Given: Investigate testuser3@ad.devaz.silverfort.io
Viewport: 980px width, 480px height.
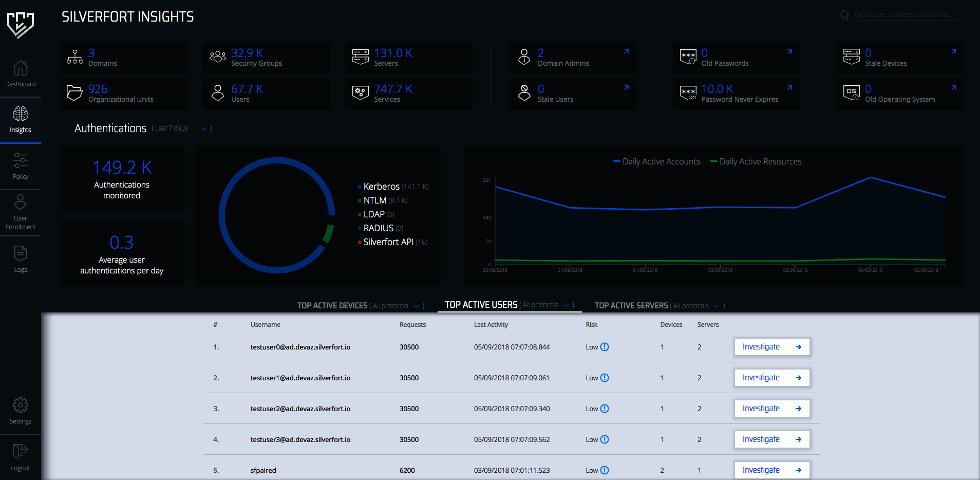Looking at the screenshot, I should (772, 439).
